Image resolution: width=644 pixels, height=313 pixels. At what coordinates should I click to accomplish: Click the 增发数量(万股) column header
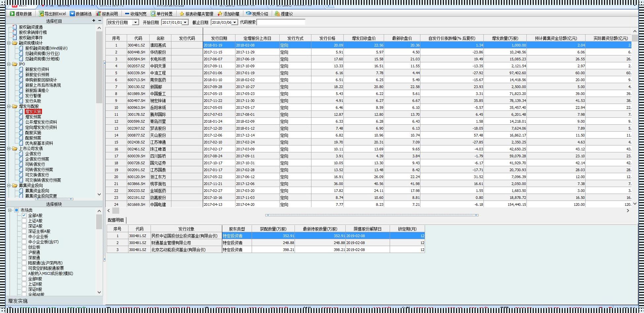tap(505, 38)
